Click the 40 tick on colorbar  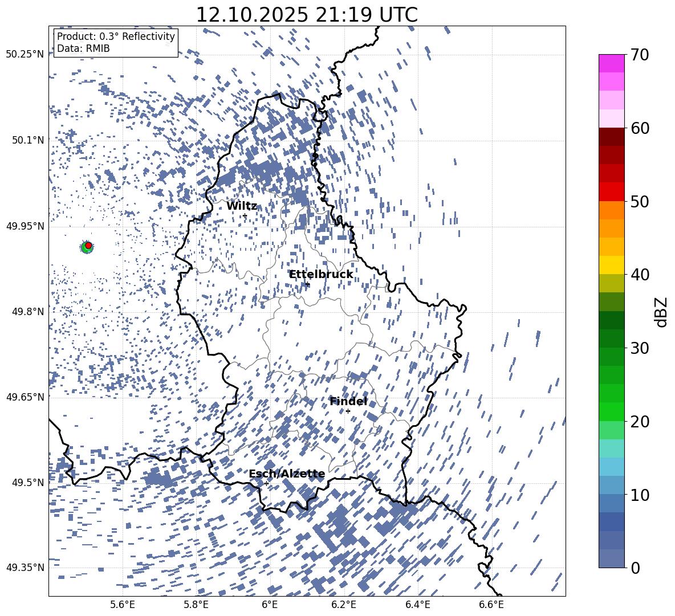click(x=639, y=275)
